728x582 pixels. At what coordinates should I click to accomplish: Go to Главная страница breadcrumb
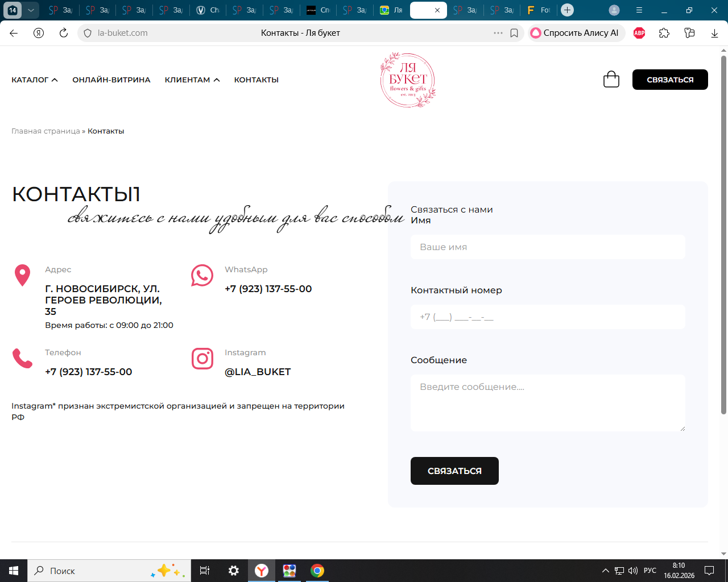[x=45, y=131]
